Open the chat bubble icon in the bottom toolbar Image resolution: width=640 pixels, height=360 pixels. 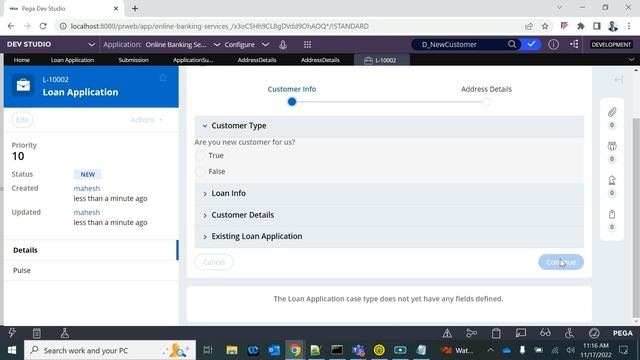tap(521, 333)
